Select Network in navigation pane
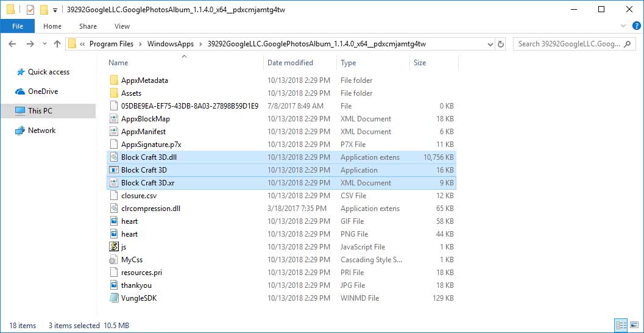 [x=41, y=131]
